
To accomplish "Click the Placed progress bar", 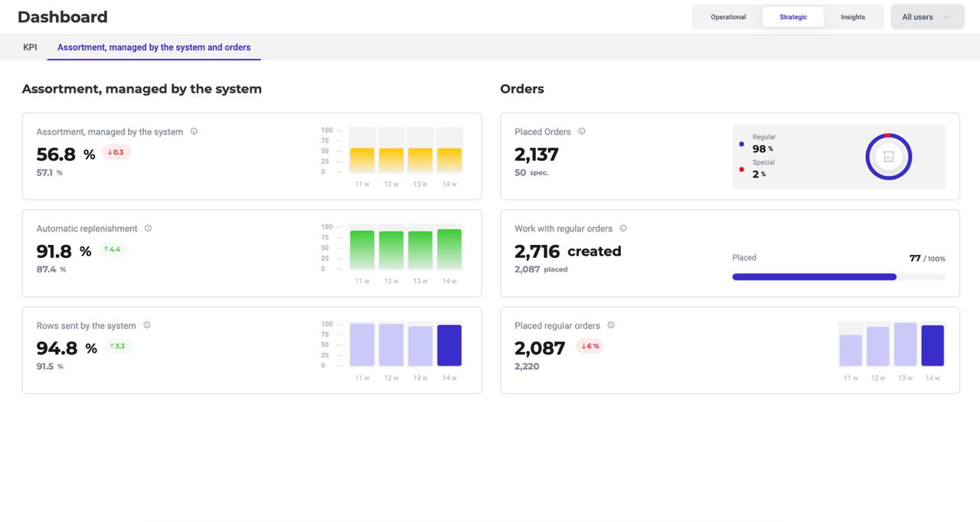I will coord(838,277).
